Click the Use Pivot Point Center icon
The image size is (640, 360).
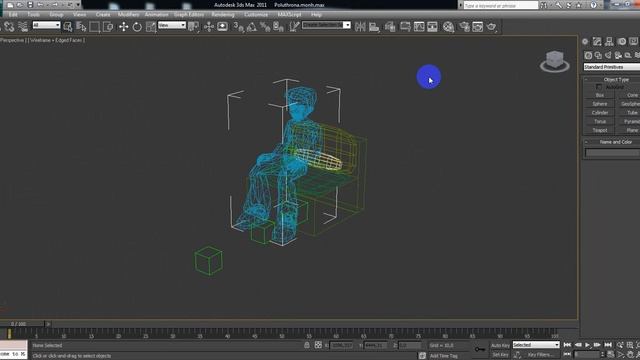click(x=193, y=27)
